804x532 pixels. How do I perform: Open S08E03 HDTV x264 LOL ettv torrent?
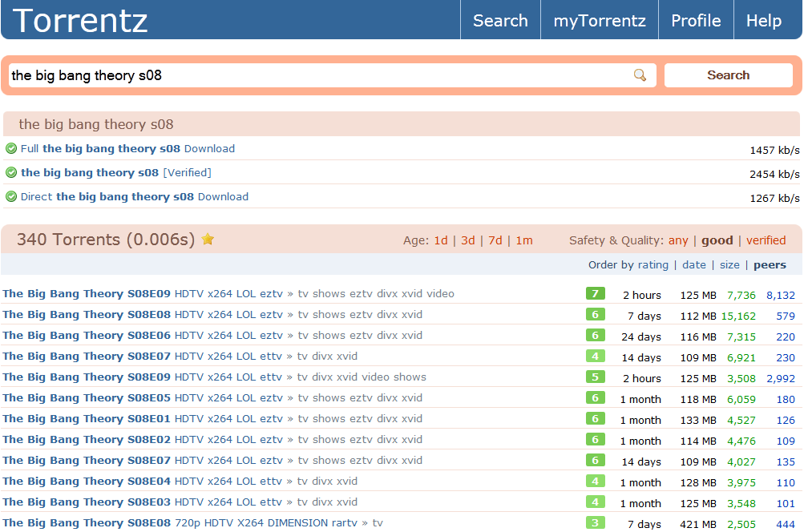(x=142, y=502)
